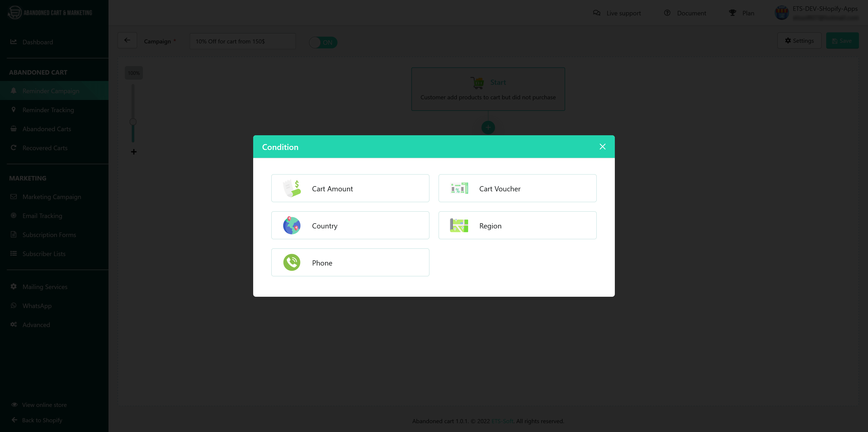The image size is (868, 432).
Task: Open Marketing Campaign page
Action: [x=54, y=197]
